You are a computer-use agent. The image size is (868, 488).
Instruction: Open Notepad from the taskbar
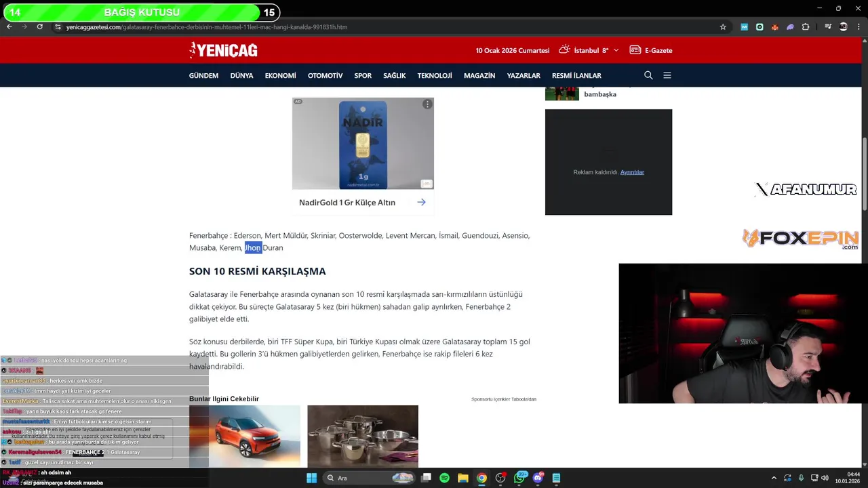556,478
